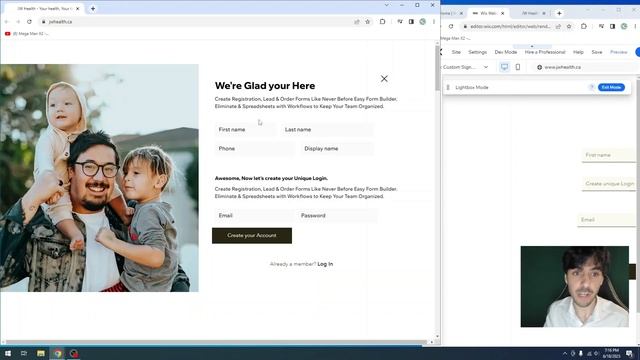640x360 pixels.
Task: Click the family photo in signup lightbox
Action: (x=99, y=178)
